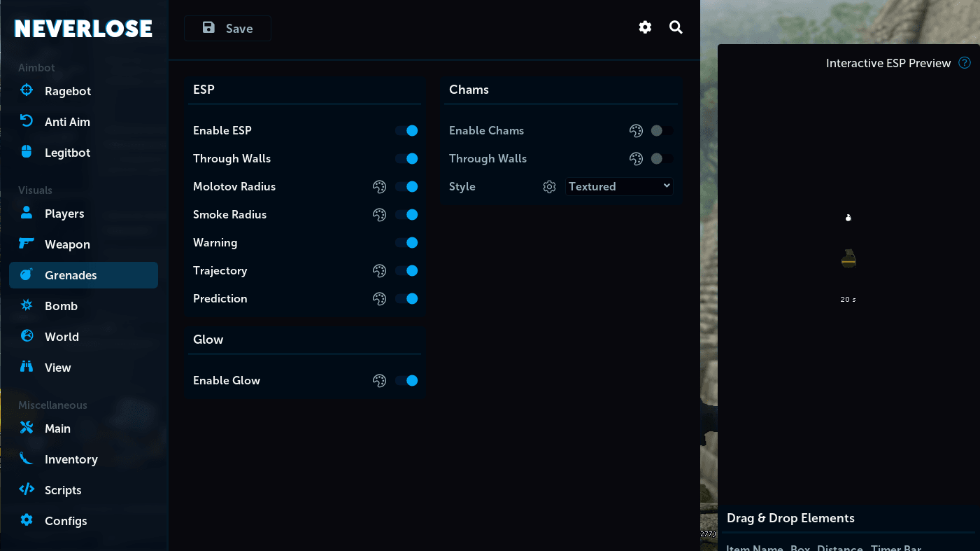Viewport: 980px width, 551px height.
Task: Click the NEVERLOSE logo
Action: click(x=83, y=29)
